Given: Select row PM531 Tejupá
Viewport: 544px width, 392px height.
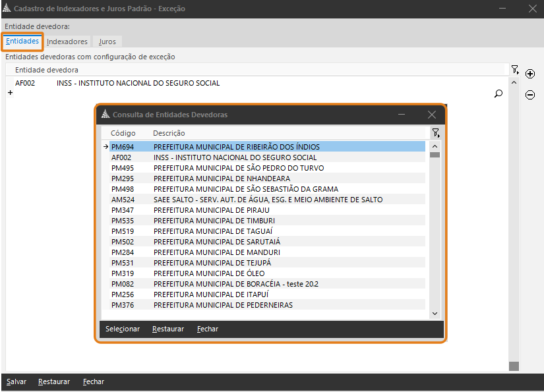Looking at the screenshot, I should pos(267,263).
